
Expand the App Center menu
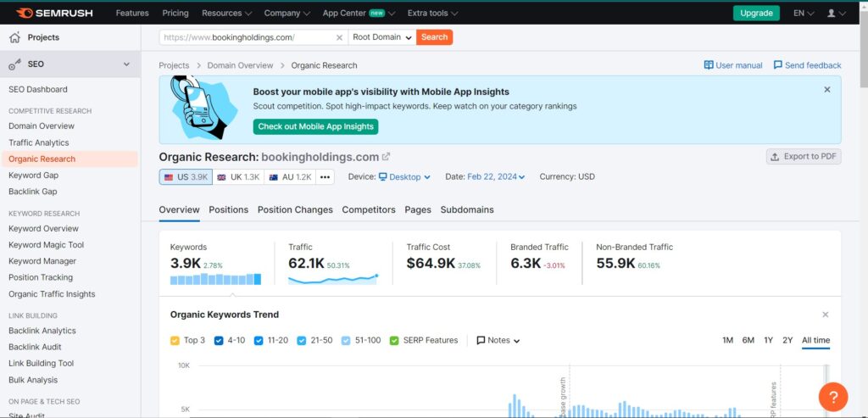point(359,13)
